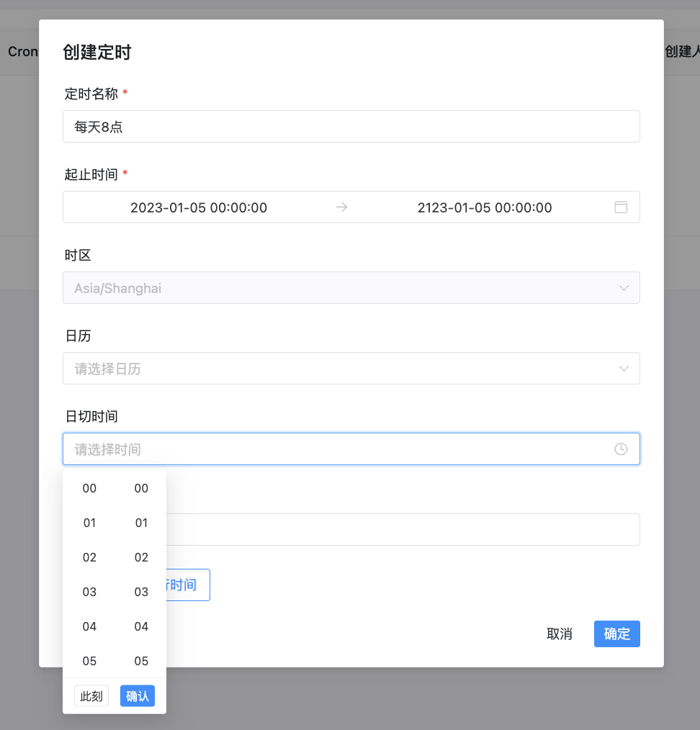This screenshot has height=730, width=700.
Task: Open the 日历 calendar selection dropdown
Action: pyautogui.click(x=351, y=368)
